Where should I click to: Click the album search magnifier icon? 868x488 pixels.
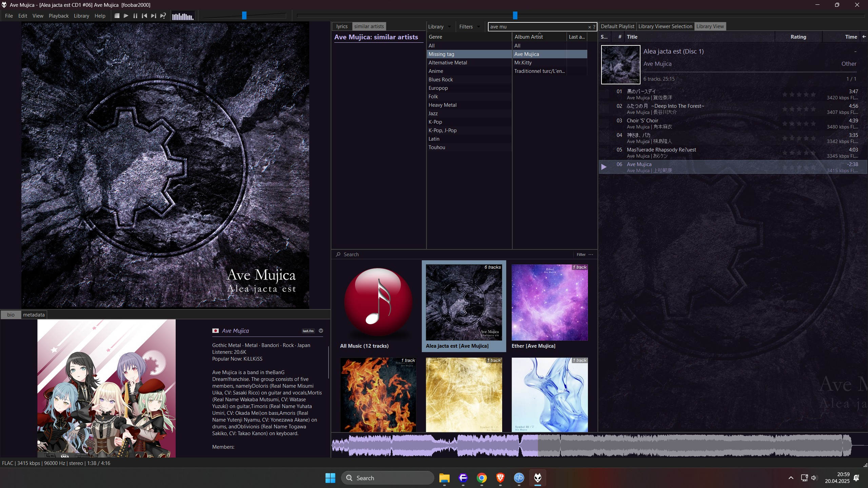pyautogui.click(x=338, y=254)
